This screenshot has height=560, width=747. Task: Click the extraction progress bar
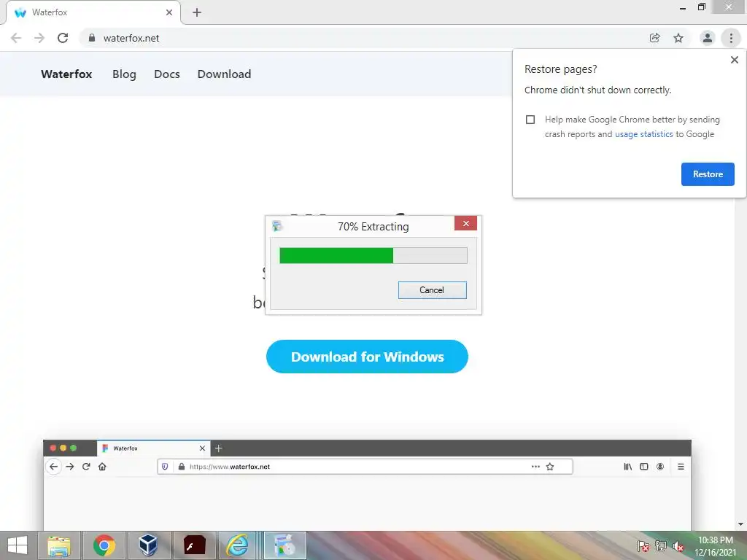[x=373, y=255]
